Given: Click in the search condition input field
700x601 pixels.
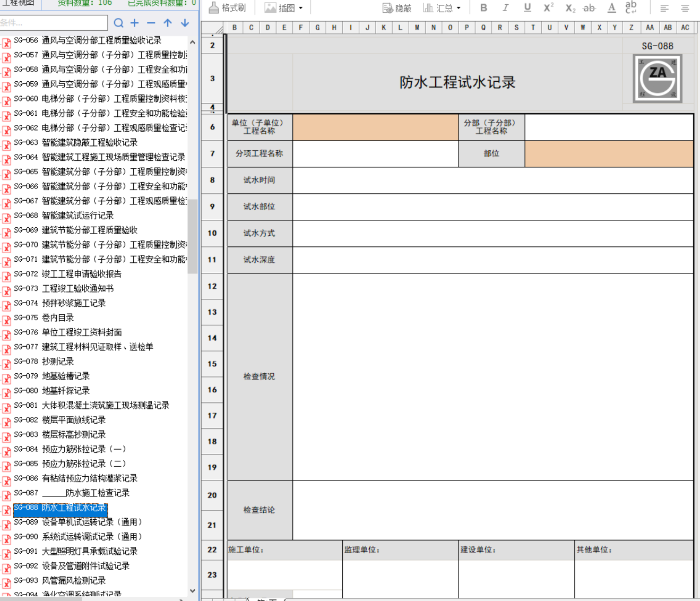Looking at the screenshot, I should coord(54,23).
